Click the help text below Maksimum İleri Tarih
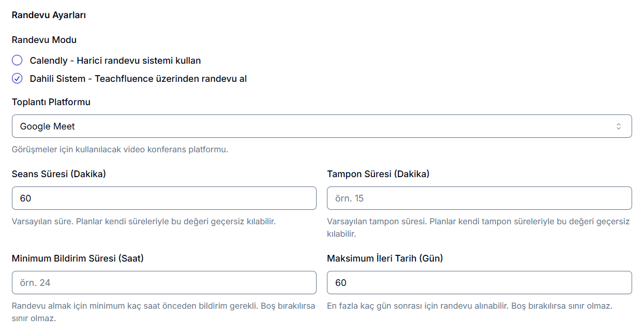The width and height of the screenshot is (644, 332). (469, 306)
